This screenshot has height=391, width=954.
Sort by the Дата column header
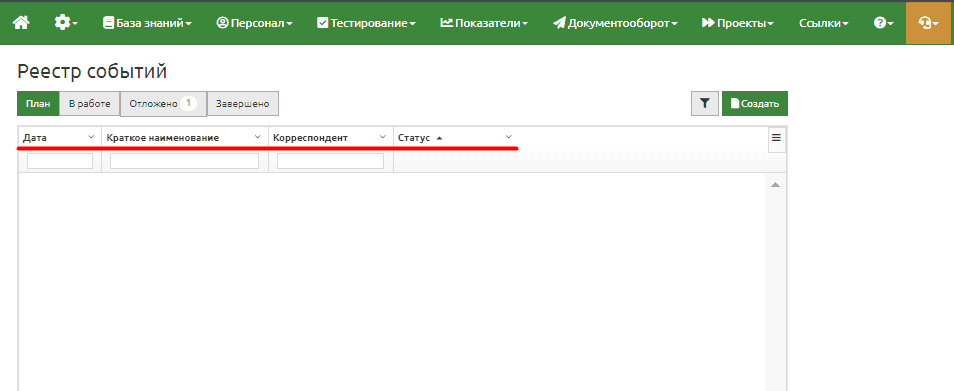coord(35,138)
